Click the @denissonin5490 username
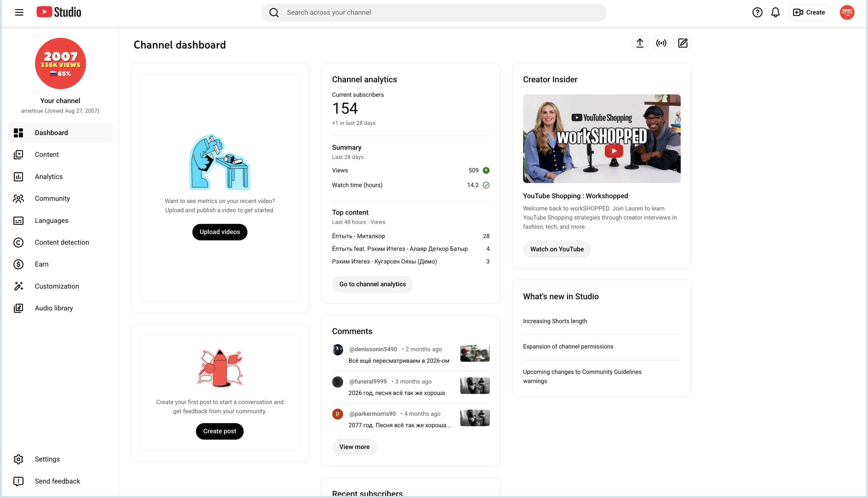 (373, 349)
